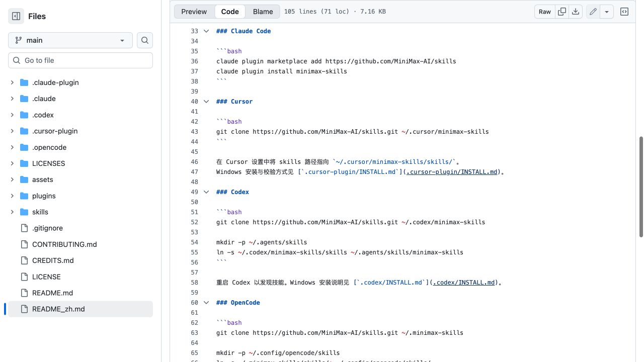Focus the Go to file field
The height and width of the screenshot is (362, 644).
[x=80, y=60]
